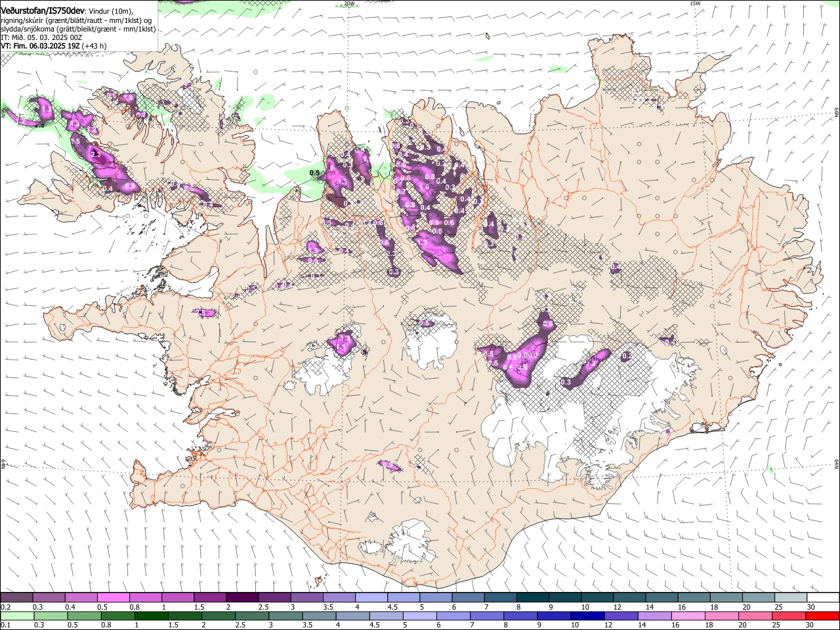Click the 2.3 precipitation value in the Westfjords
This screenshot has height=630, width=840.
[96, 154]
